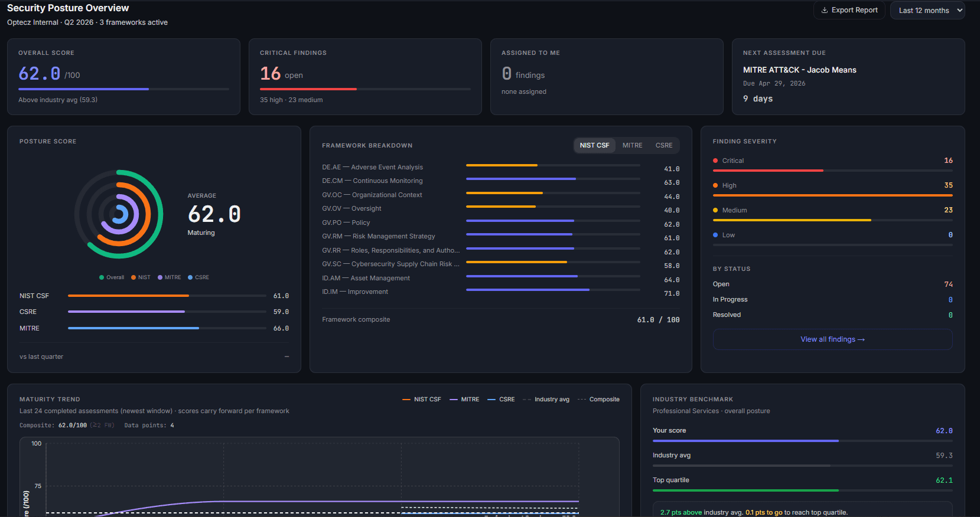Click the Above industry avg (59.3) text

[58, 100]
